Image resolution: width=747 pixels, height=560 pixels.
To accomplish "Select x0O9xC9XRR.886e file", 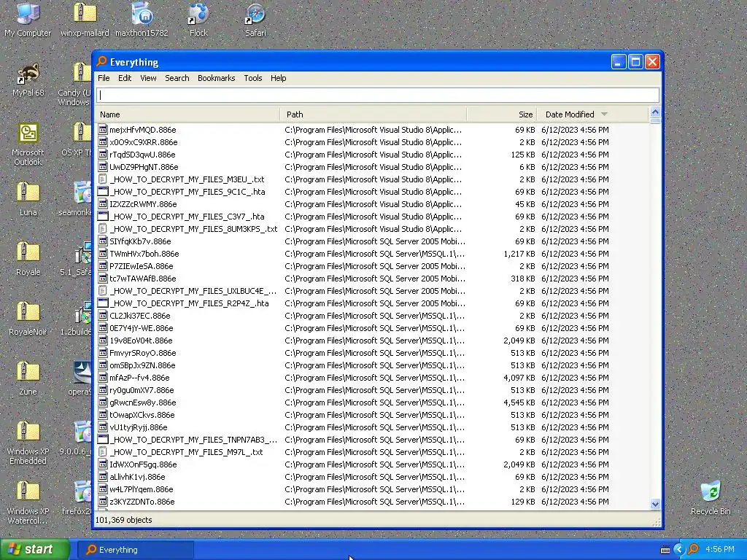I will coord(144,142).
